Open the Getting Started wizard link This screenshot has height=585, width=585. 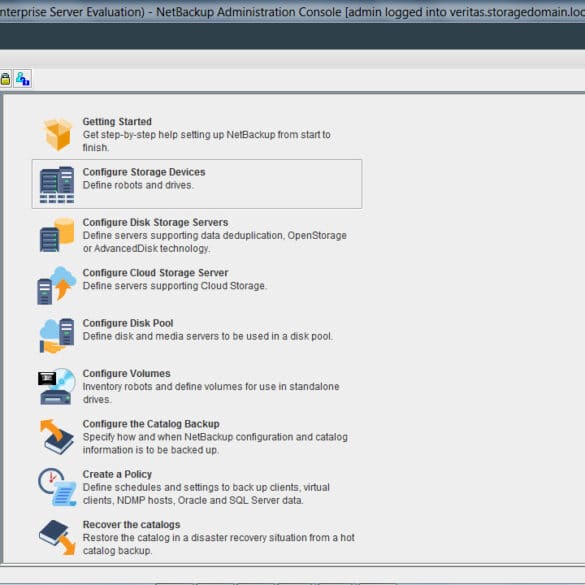click(117, 122)
